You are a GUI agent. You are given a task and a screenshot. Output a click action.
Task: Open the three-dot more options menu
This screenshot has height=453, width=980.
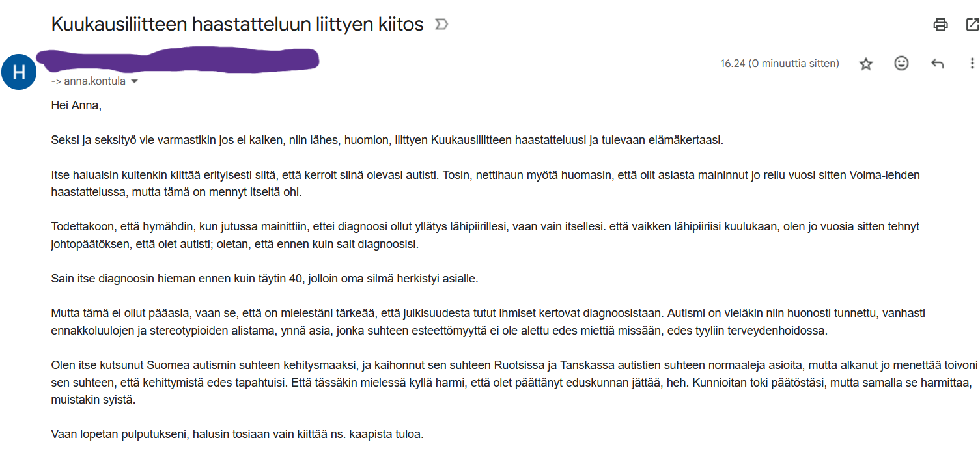(x=972, y=63)
